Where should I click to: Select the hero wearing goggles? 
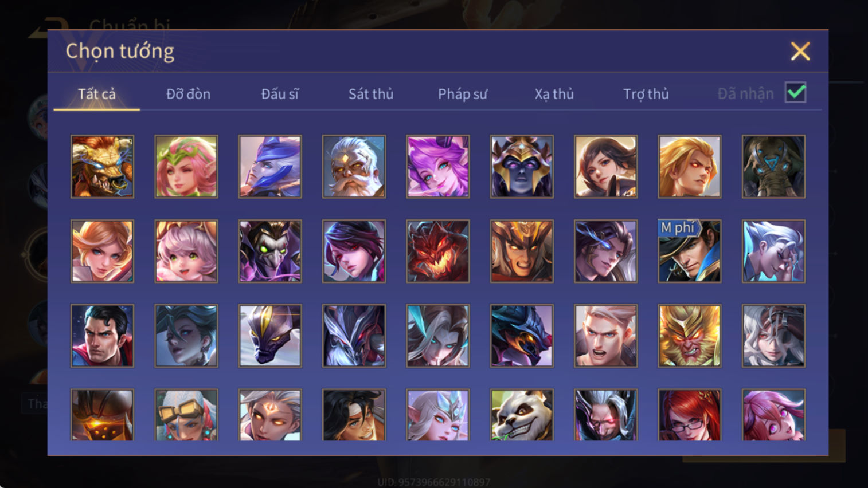186,415
